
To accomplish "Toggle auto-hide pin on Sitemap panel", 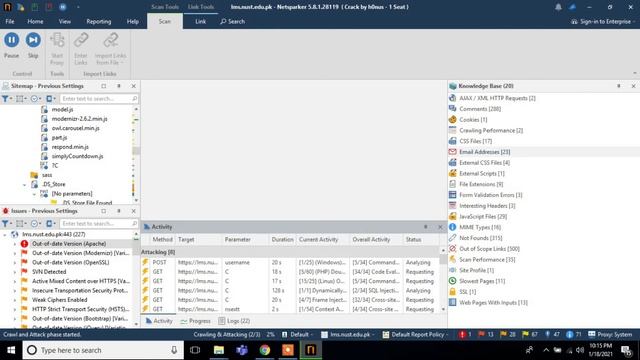I will 119,86.
